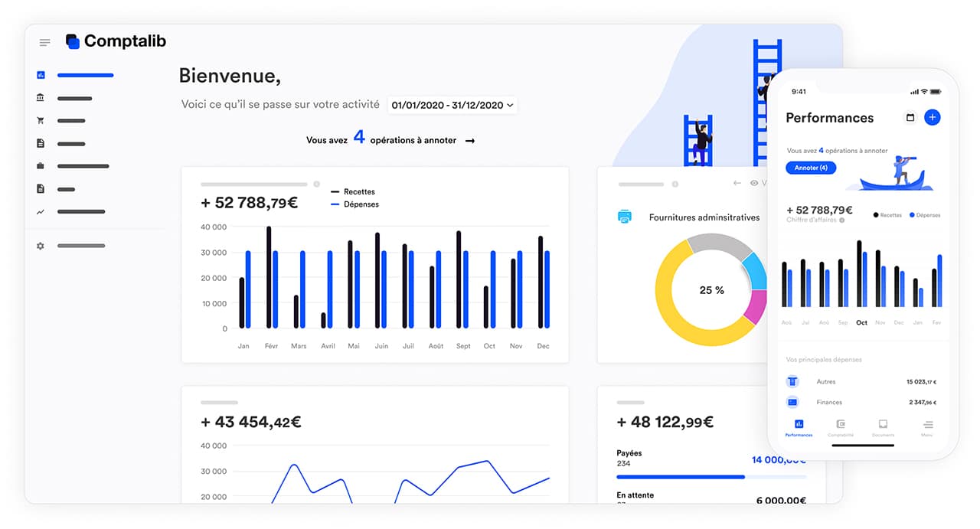Open the trend line icon in sidebar
The height and width of the screenshot is (529, 980).
[41, 211]
